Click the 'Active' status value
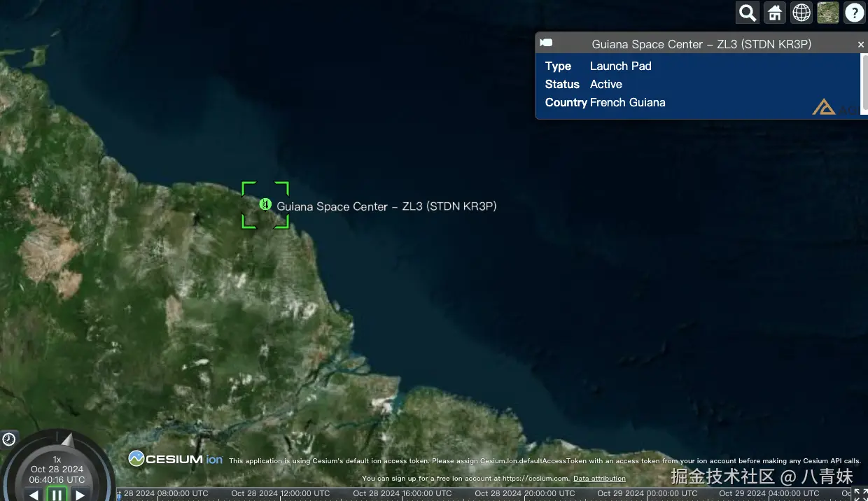 pyautogui.click(x=606, y=84)
